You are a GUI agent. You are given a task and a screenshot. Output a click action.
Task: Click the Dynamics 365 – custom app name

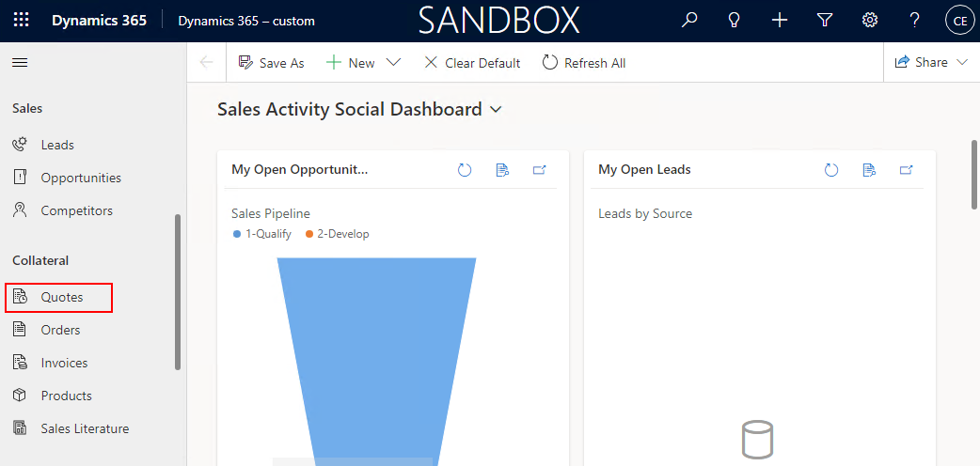point(246,21)
